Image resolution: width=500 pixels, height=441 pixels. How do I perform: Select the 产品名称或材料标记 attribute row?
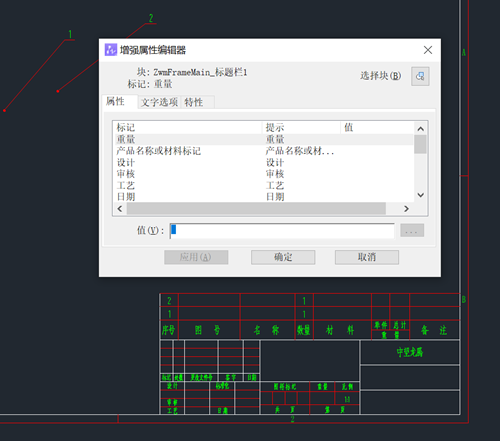coord(264,151)
